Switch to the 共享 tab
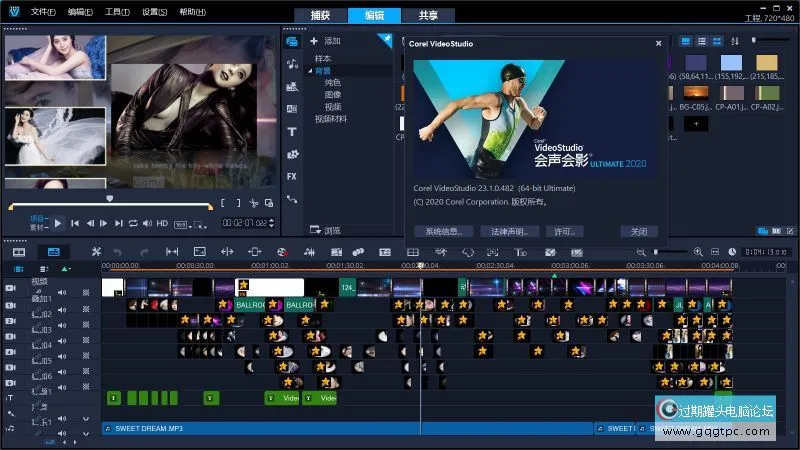800x450 pixels. pyautogui.click(x=428, y=15)
